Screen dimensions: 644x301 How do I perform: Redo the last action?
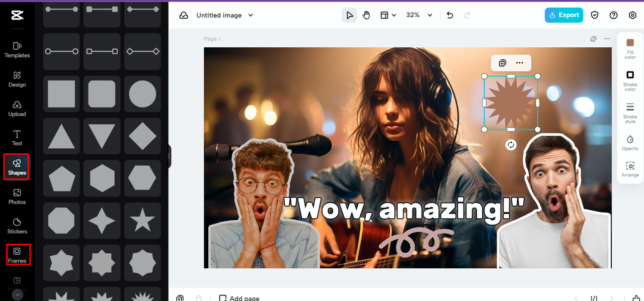click(467, 15)
